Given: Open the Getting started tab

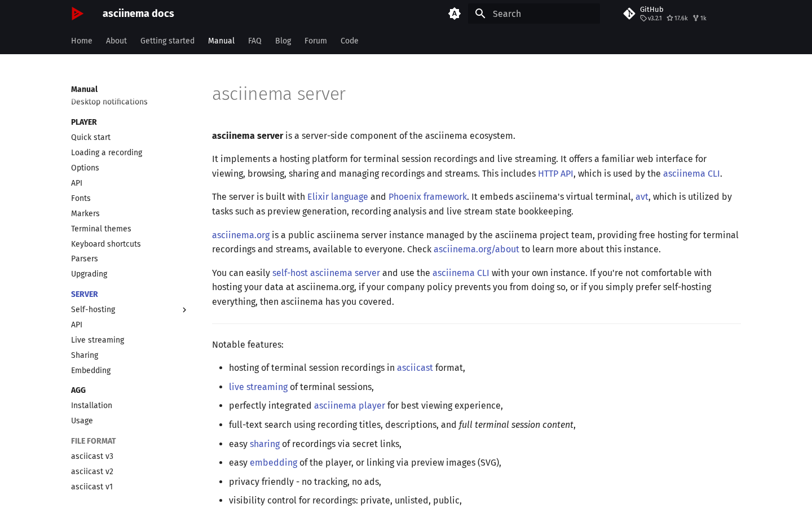Looking at the screenshot, I should [167, 41].
